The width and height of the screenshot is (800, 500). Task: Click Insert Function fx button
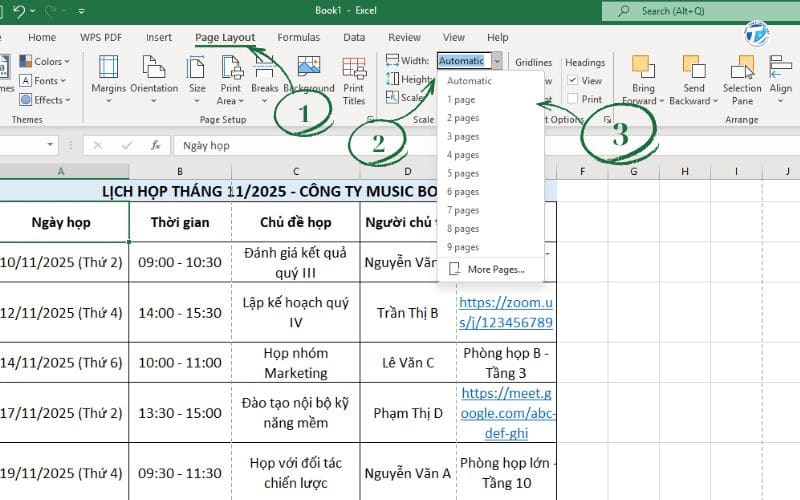[x=156, y=145]
